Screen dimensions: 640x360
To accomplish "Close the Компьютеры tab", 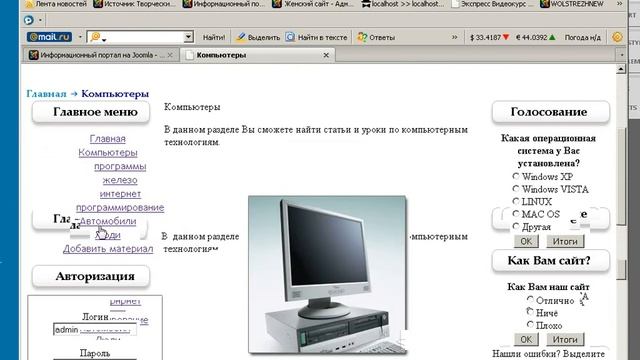I will (326, 55).
